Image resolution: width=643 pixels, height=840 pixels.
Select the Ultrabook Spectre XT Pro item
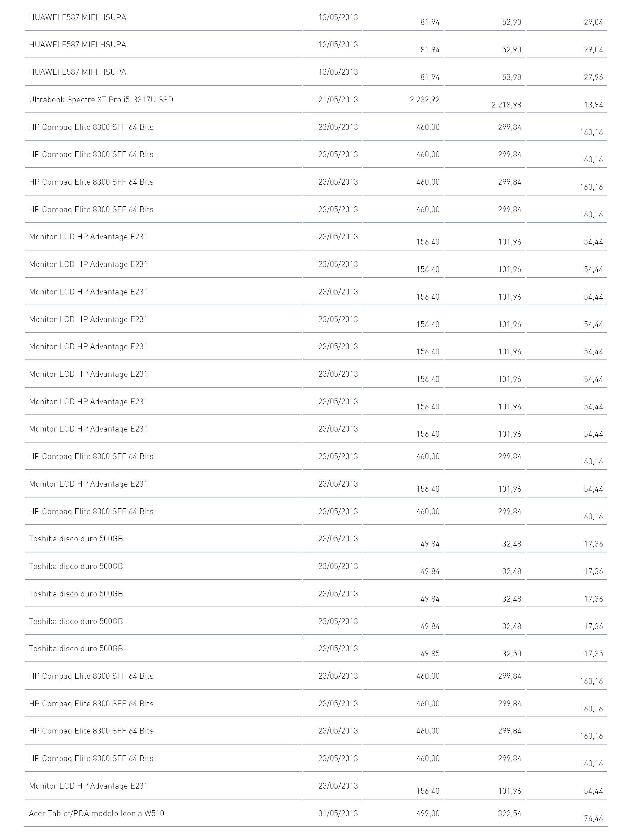tap(101, 100)
